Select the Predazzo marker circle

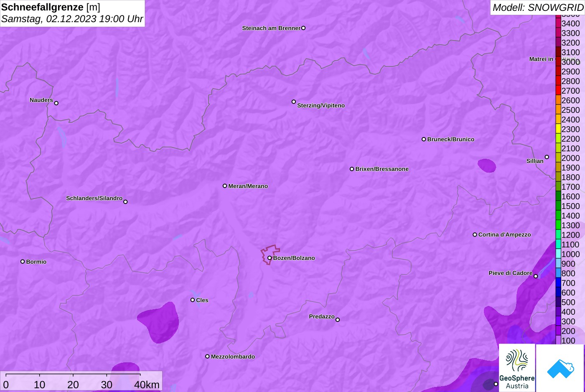point(338,320)
